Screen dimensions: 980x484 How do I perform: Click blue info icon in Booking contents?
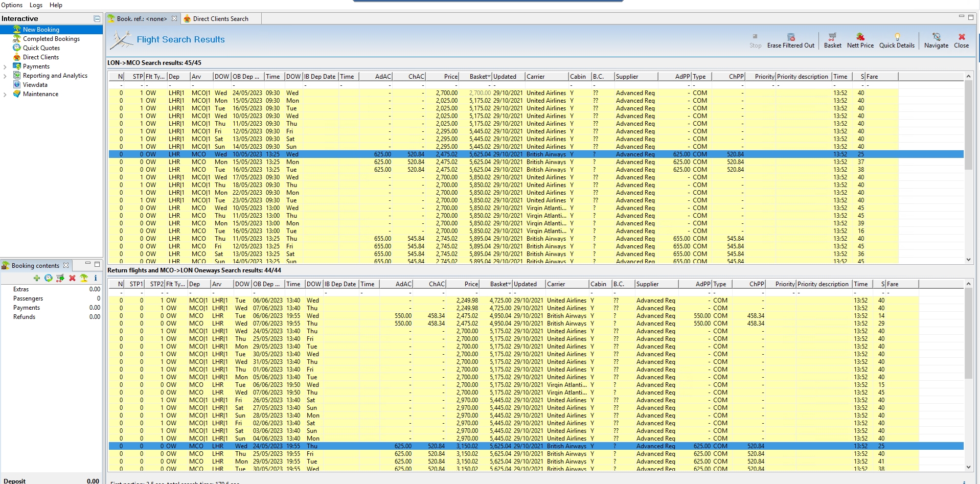96,278
